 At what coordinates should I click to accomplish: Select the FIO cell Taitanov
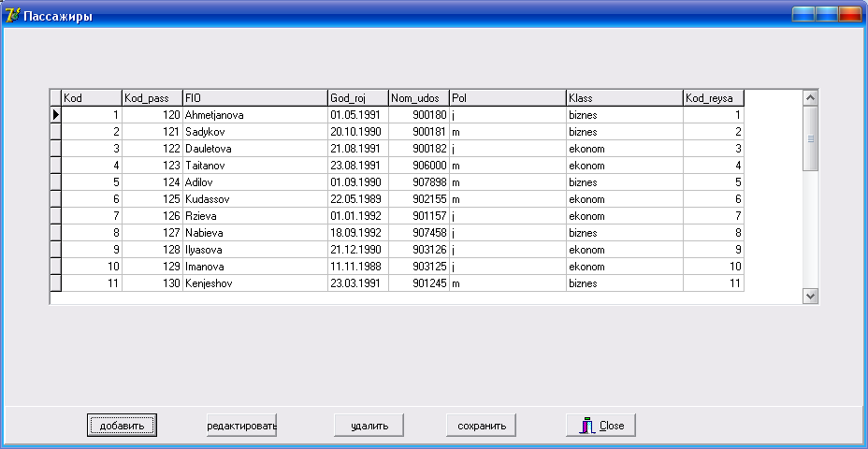[x=255, y=166]
